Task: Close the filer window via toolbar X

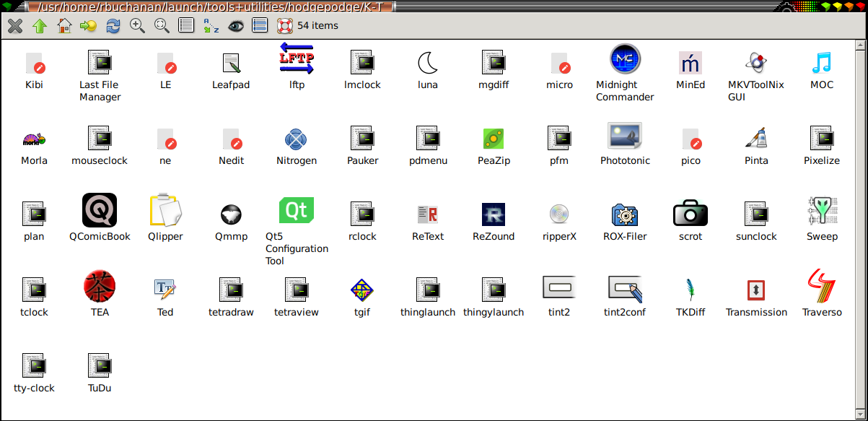Action: pos(15,26)
